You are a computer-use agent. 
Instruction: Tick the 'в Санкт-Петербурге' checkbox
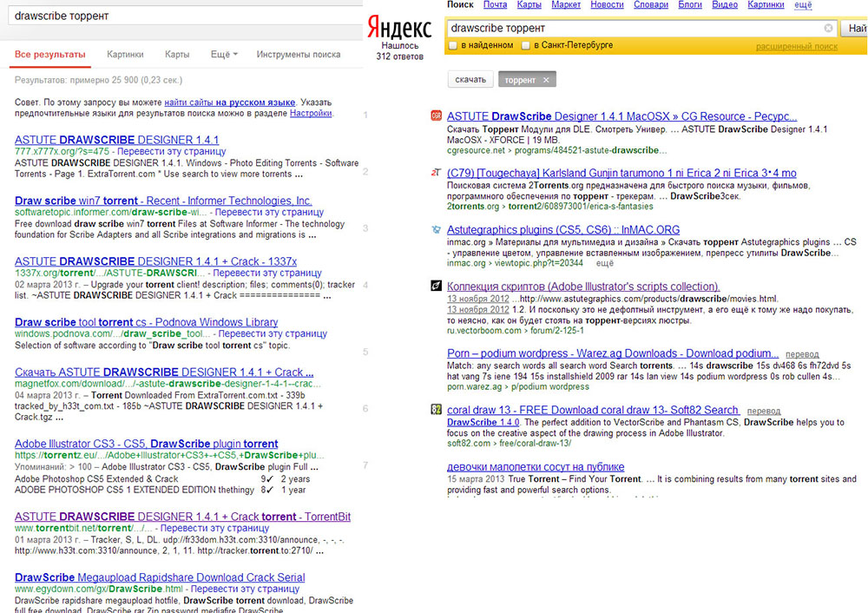point(526,45)
